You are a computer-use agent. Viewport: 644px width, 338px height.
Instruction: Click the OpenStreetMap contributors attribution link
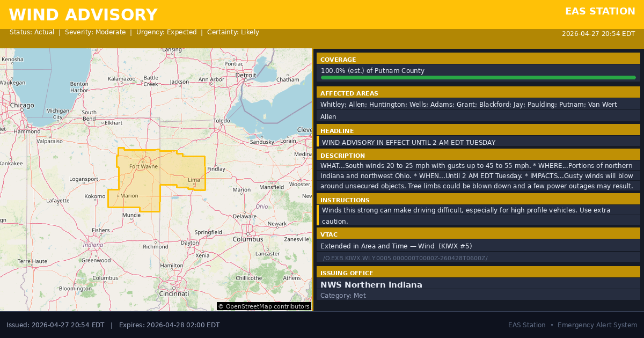[264, 306]
